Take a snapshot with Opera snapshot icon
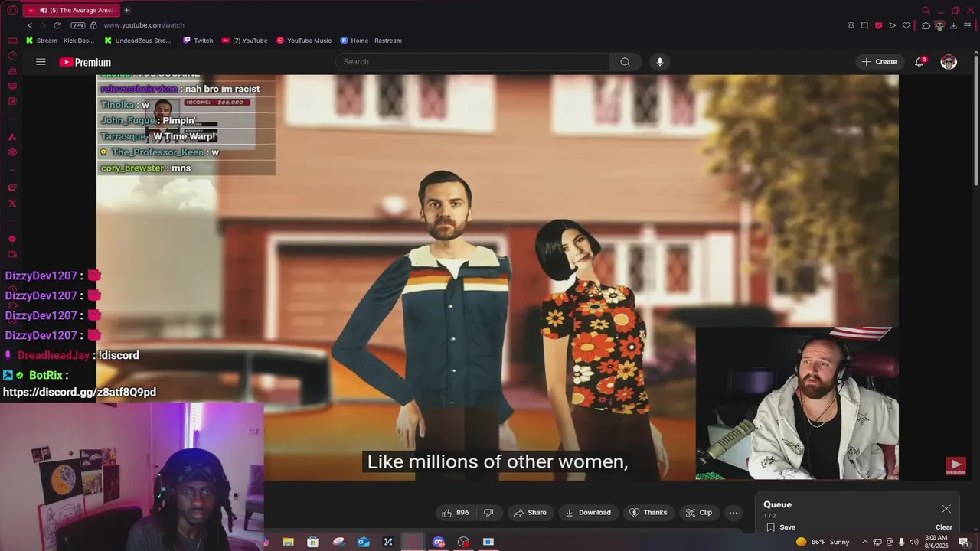980x551 pixels. click(864, 25)
